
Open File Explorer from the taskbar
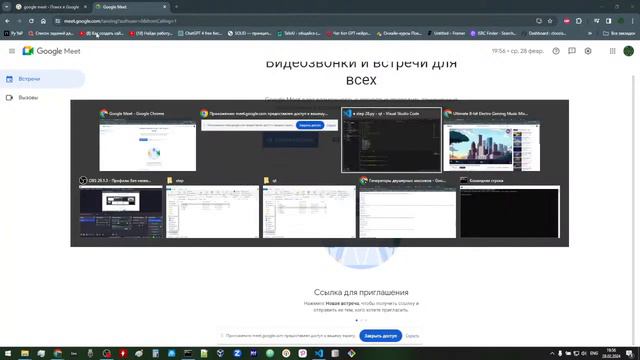[x=25, y=353]
